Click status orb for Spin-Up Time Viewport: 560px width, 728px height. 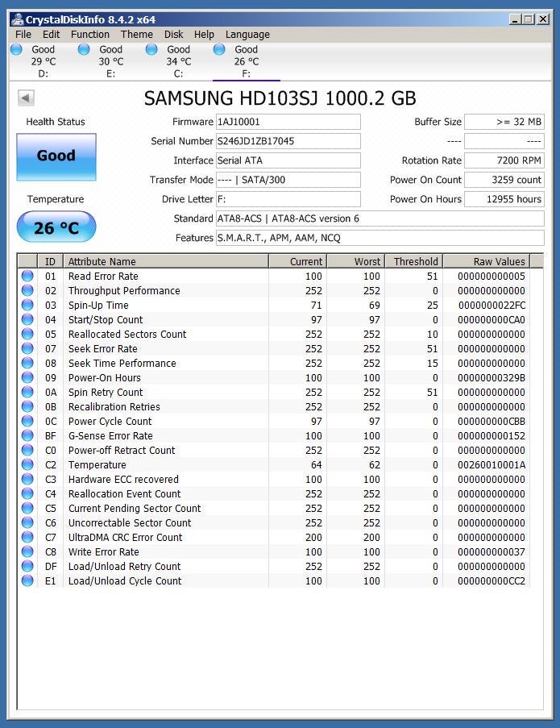click(x=27, y=305)
